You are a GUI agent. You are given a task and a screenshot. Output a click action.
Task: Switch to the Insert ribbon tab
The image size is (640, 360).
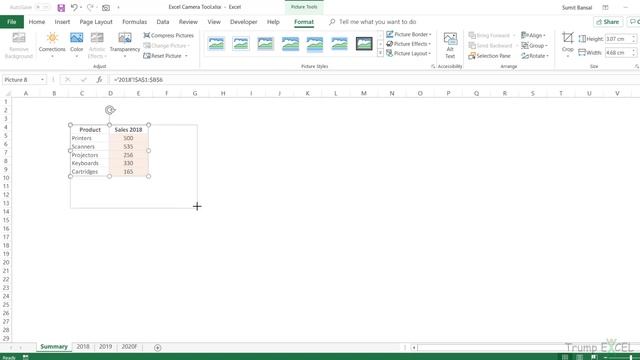[x=62, y=22]
